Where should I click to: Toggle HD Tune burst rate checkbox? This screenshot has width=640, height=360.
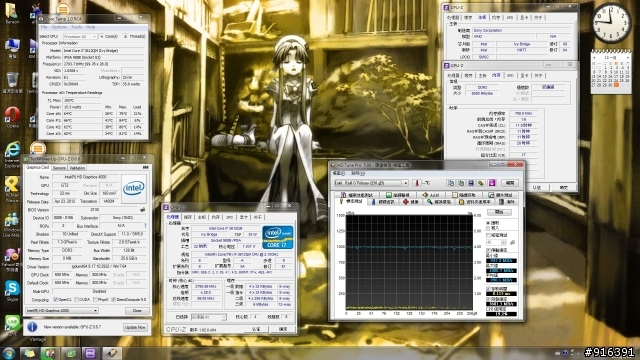pos(489,299)
